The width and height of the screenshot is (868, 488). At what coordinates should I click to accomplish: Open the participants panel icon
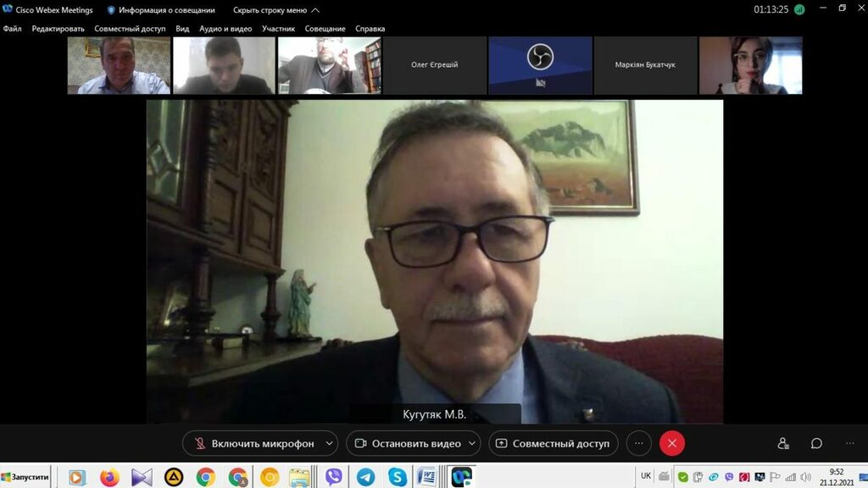tap(783, 443)
